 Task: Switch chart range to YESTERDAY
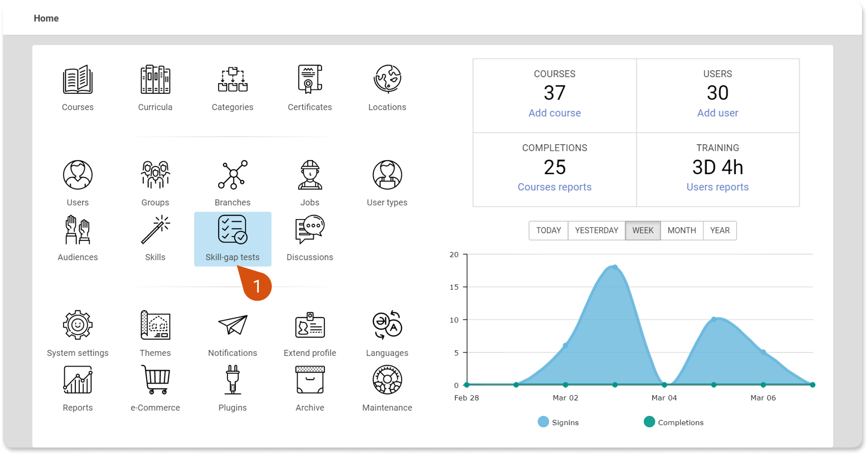coord(596,230)
